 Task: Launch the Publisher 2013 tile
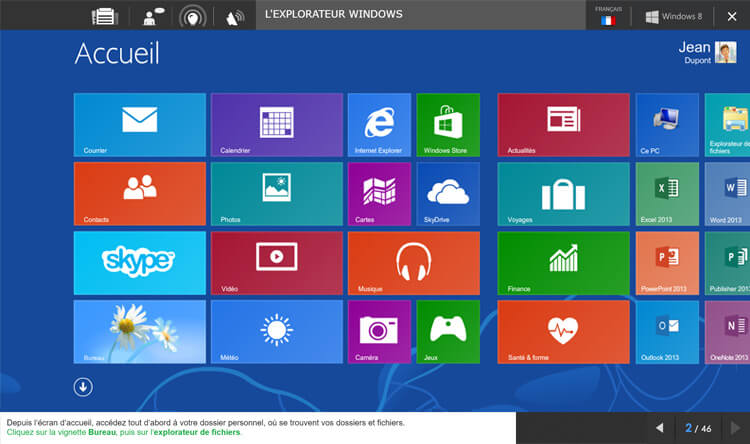(727, 263)
